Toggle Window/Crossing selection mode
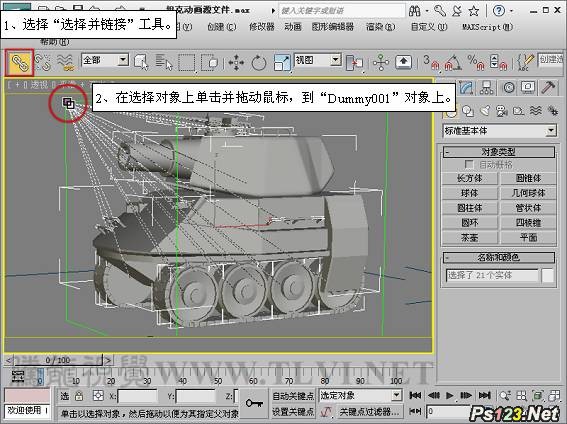Viewport: 567px width, 424px height. (x=209, y=63)
